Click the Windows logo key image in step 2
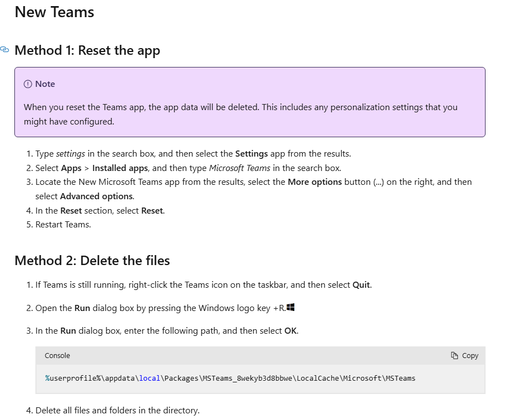This screenshot has height=420, width=506. coord(290,307)
